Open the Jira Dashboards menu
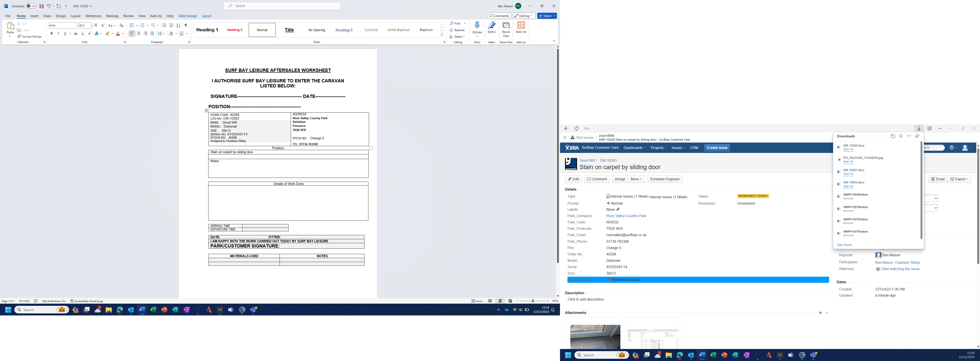 pos(634,148)
